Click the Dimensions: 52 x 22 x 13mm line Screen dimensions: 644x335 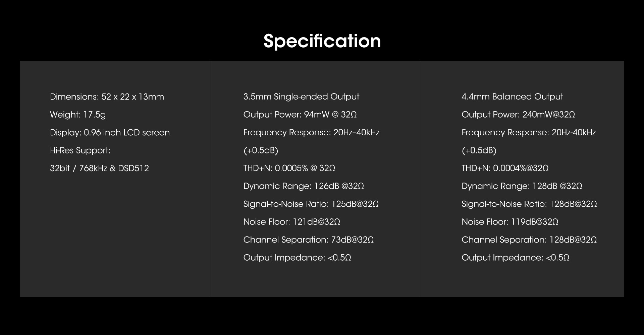(x=107, y=97)
